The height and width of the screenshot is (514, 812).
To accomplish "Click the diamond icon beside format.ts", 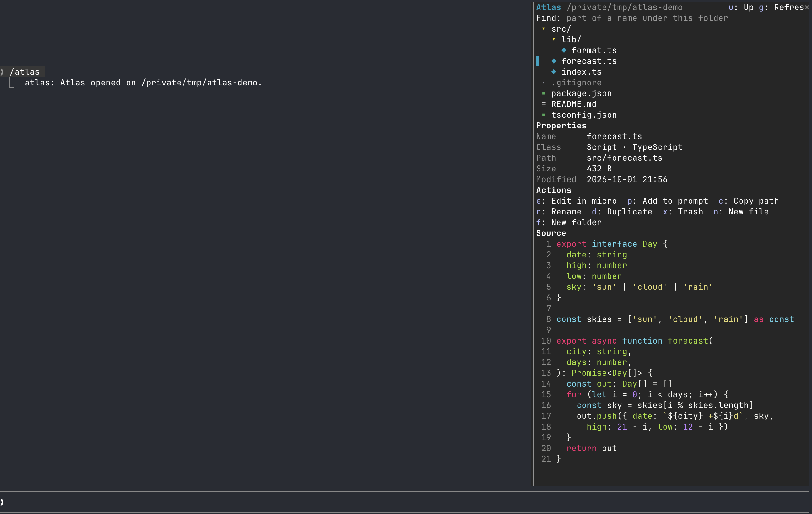I will (564, 50).
